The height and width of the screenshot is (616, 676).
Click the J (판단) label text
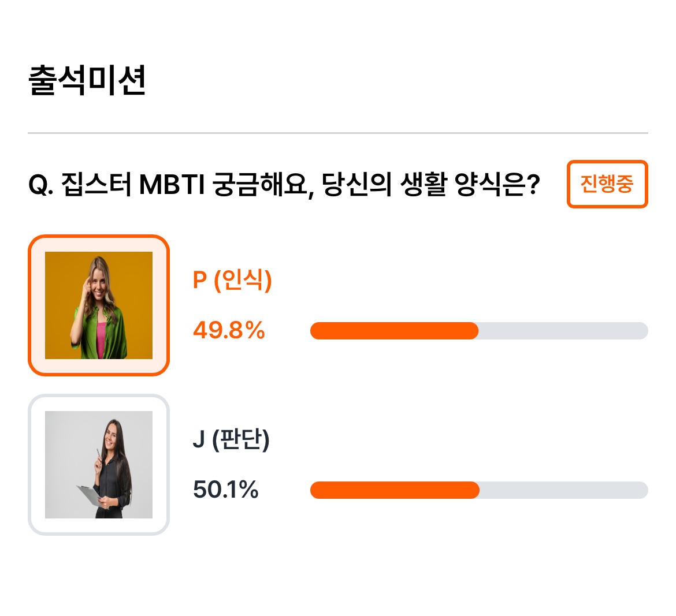(x=231, y=439)
